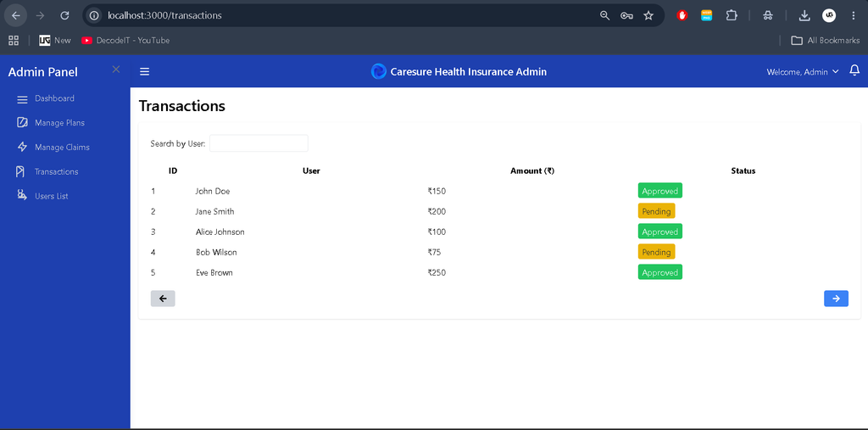Click the ₹150 amount cell
Viewport: 868px width, 430px height.
point(437,191)
